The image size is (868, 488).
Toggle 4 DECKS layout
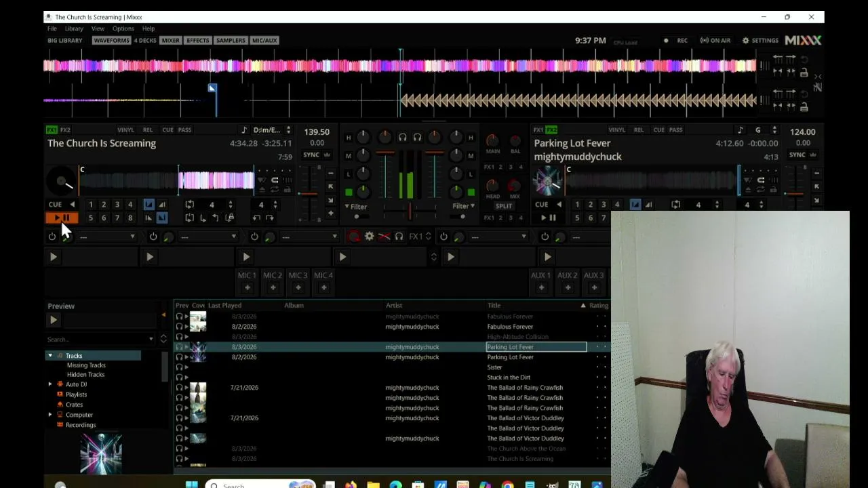(x=145, y=41)
